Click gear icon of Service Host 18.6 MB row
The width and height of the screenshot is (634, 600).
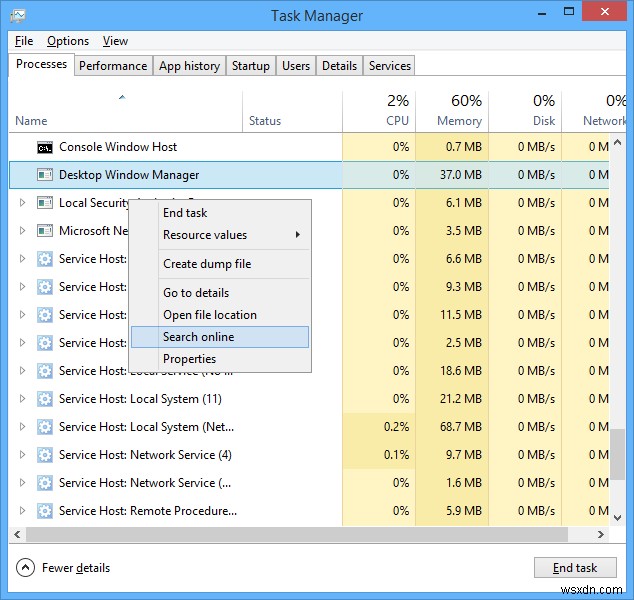pos(45,371)
